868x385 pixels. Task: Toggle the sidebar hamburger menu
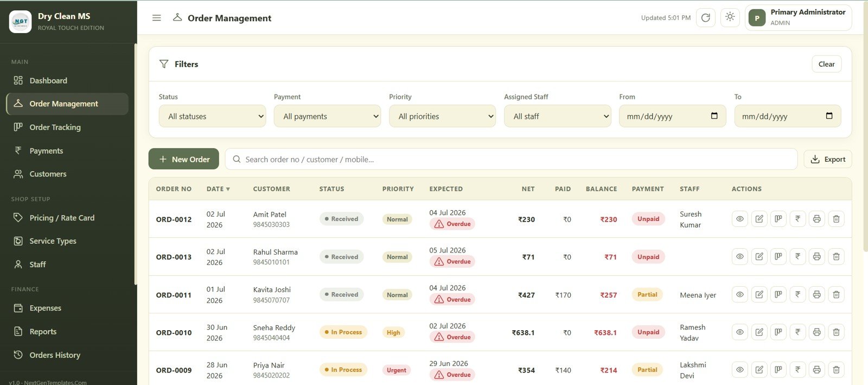157,18
